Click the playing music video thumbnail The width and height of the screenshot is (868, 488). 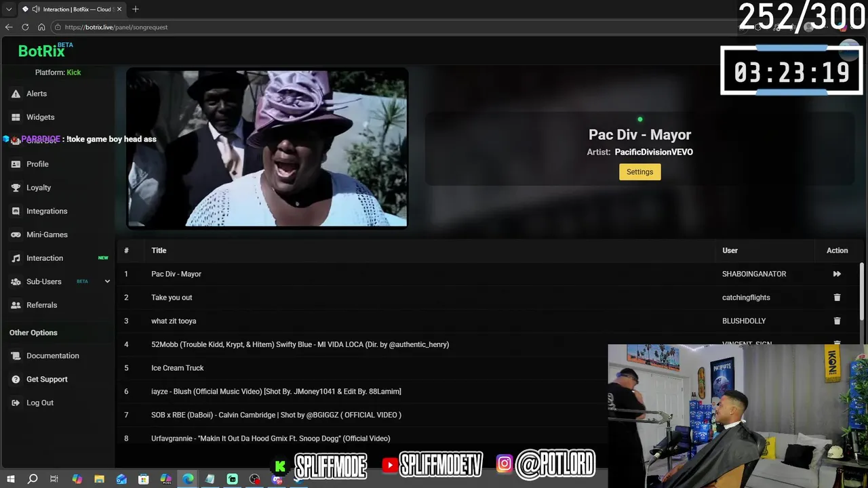pyautogui.click(x=267, y=148)
